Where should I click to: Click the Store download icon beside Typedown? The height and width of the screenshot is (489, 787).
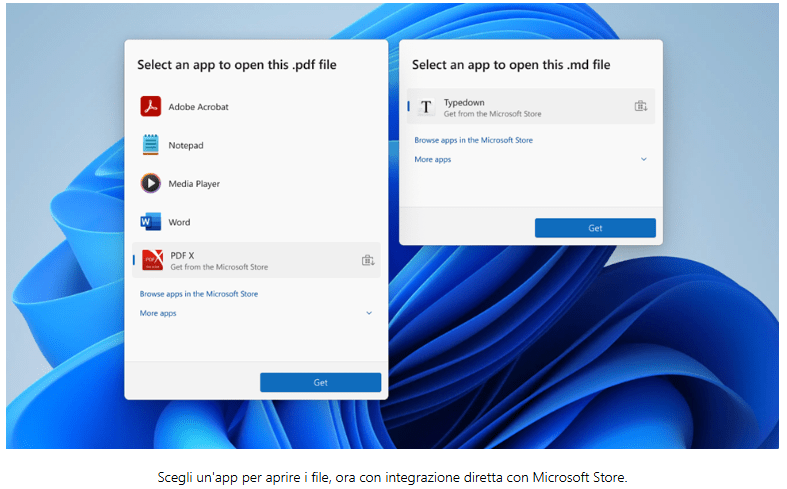(641, 106)
